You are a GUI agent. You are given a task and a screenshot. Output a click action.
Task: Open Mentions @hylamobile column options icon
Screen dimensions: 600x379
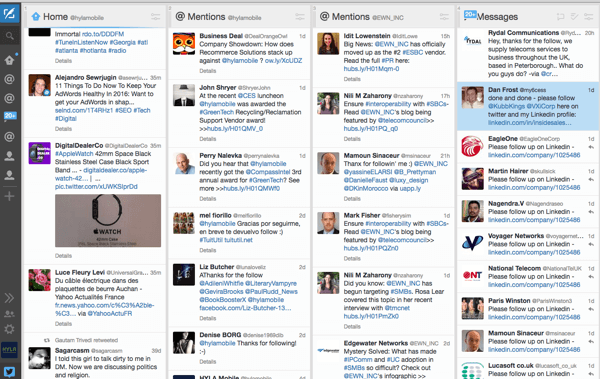tap(300, 16)
